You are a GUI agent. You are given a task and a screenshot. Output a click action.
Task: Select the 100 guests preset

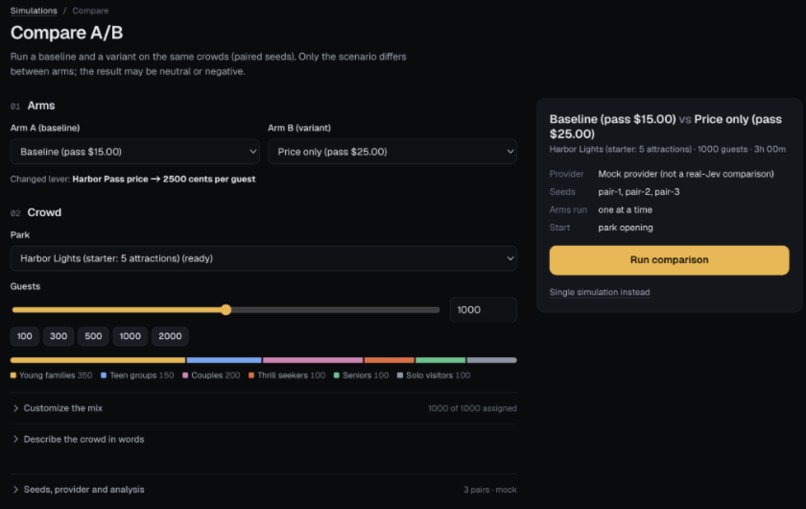click(x=24, y=336)
